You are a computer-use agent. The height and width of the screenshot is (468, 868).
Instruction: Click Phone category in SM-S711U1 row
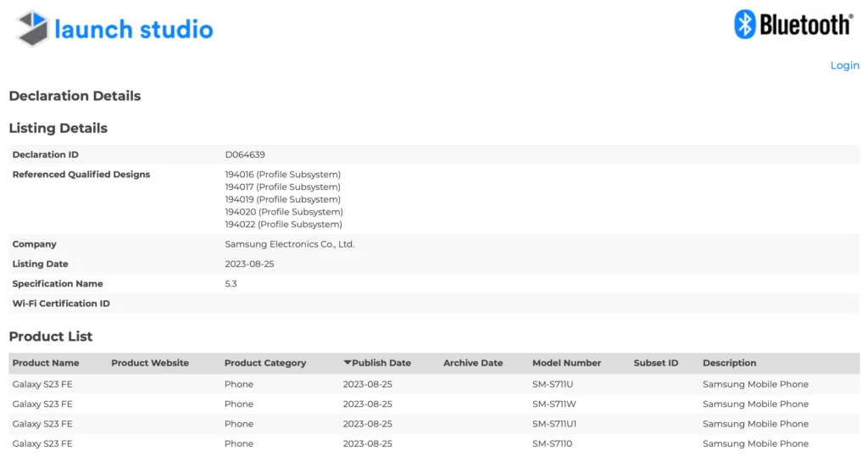[238, 424]
